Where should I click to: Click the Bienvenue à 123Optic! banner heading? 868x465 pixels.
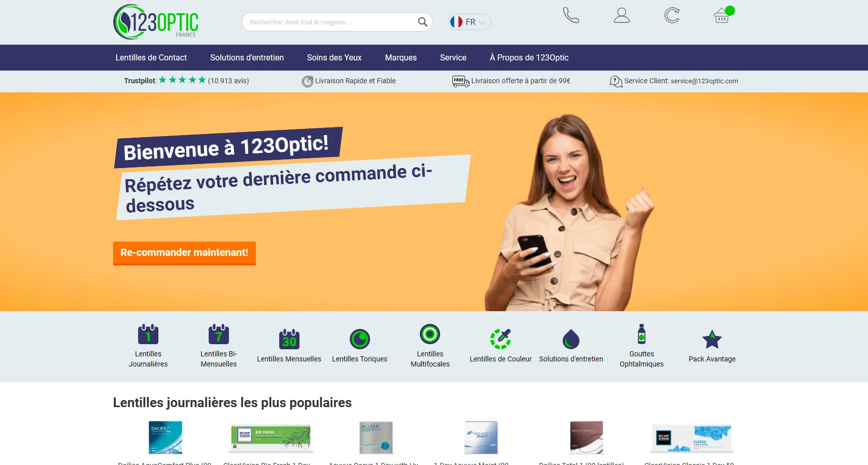click(226, 148)
